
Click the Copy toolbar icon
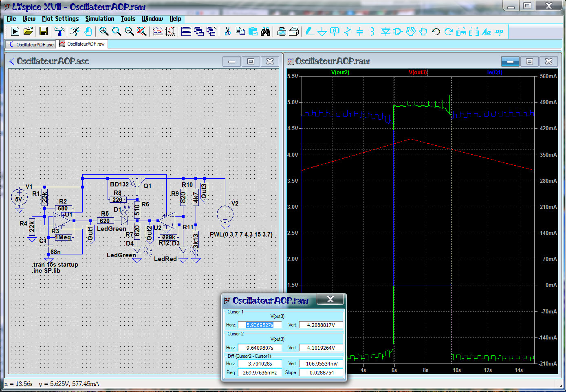[240, 31]
